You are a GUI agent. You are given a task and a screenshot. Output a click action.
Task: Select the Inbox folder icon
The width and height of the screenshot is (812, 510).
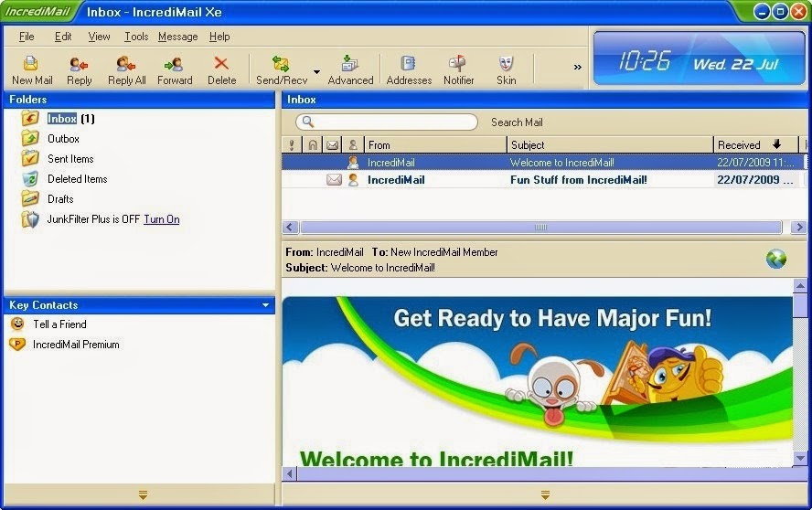click(x=30, y=118)
